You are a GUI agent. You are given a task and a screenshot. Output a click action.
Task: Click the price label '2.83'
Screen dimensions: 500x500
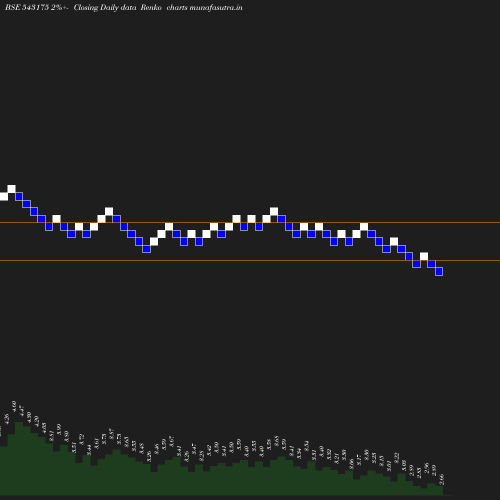point(419,473)
